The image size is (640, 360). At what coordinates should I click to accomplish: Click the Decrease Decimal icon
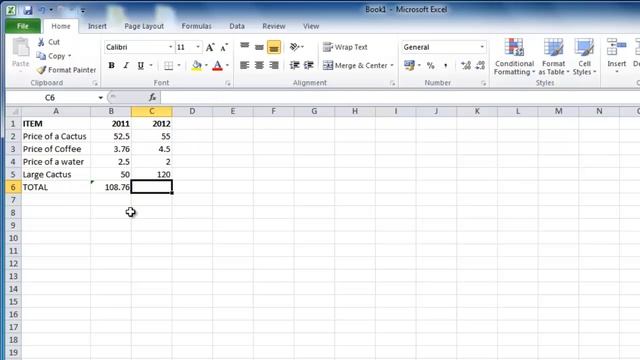[x=480, y=65]
